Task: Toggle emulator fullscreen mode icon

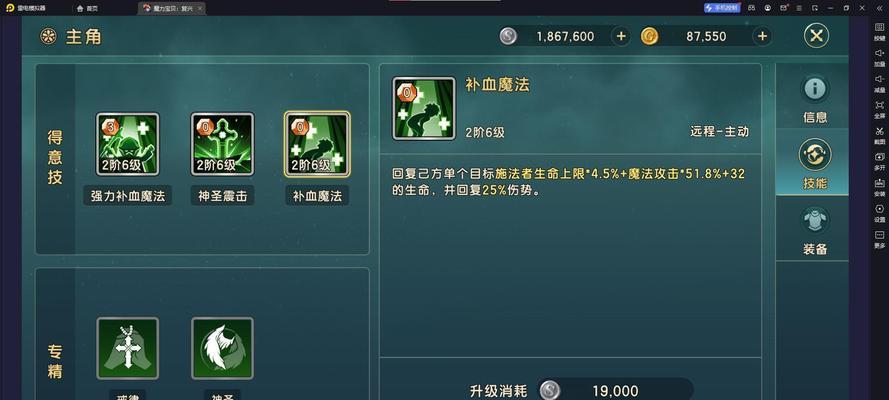Action: coord(879,108)
